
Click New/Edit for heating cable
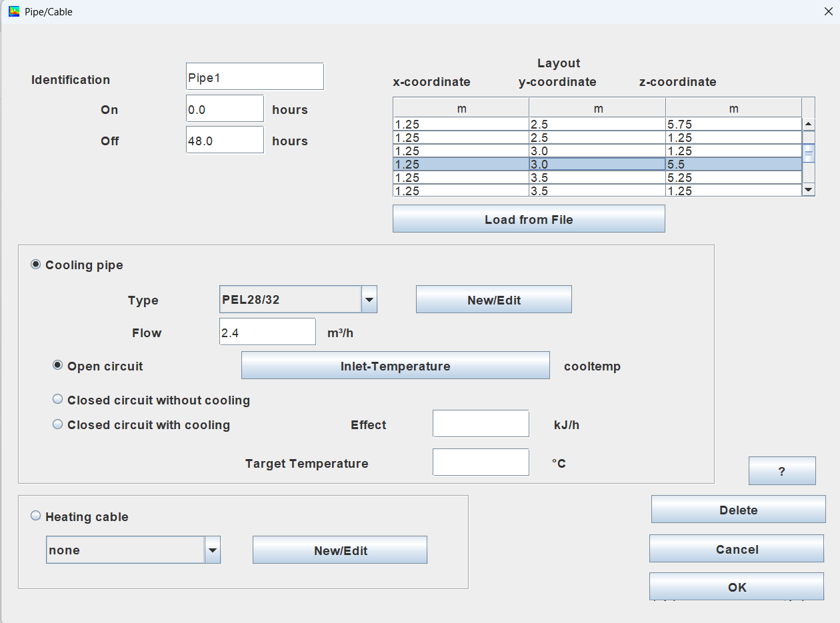tap(340, 550)
